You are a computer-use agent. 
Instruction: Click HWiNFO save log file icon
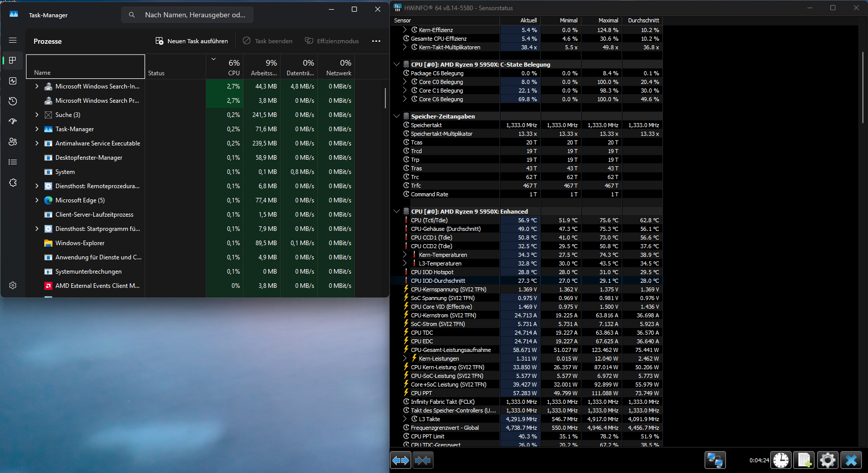[804, 460]
